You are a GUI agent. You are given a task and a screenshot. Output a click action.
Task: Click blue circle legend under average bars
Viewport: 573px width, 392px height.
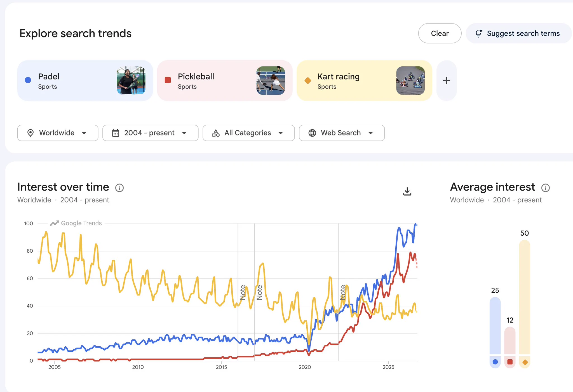495,362
